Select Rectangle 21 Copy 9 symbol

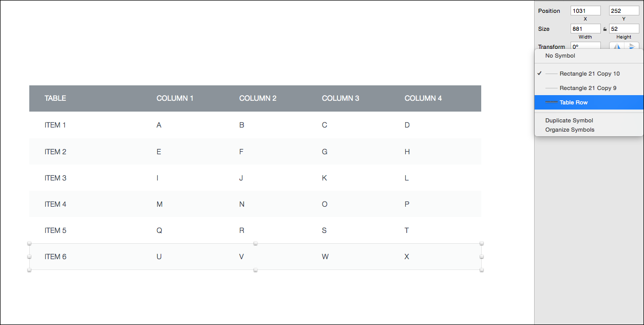pos(588,88)
